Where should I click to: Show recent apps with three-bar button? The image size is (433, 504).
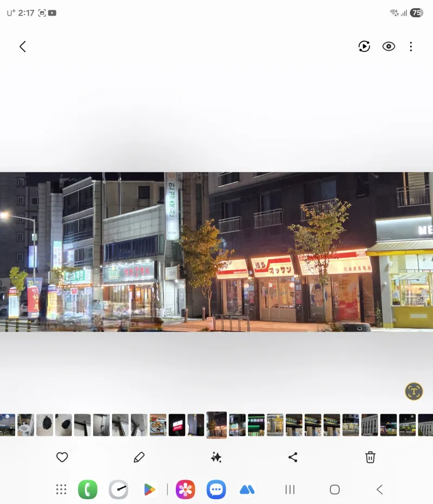click(x=290, y=489)
